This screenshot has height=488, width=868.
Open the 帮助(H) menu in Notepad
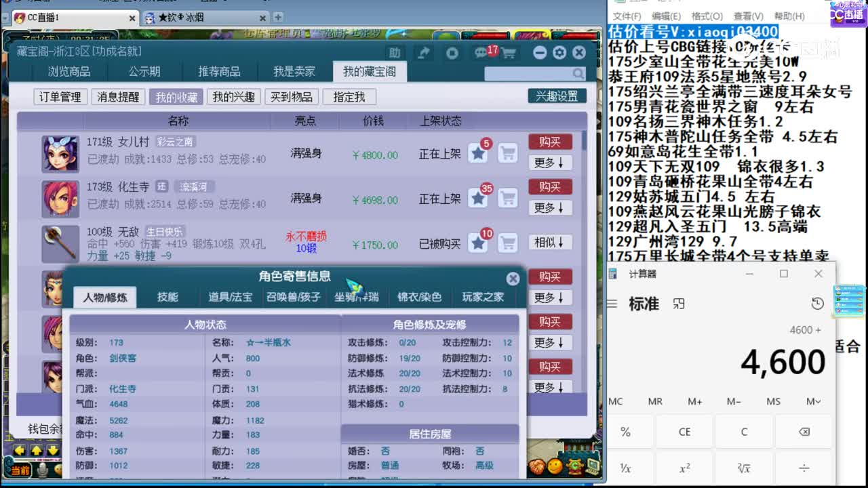coord(789,16)
